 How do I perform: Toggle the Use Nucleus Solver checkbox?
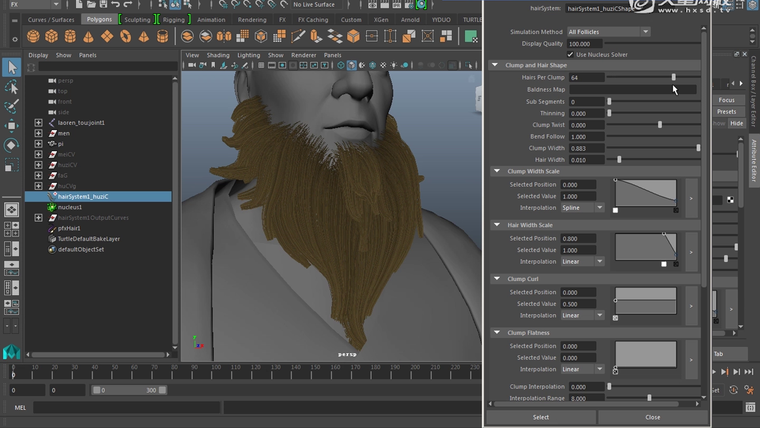571,54
